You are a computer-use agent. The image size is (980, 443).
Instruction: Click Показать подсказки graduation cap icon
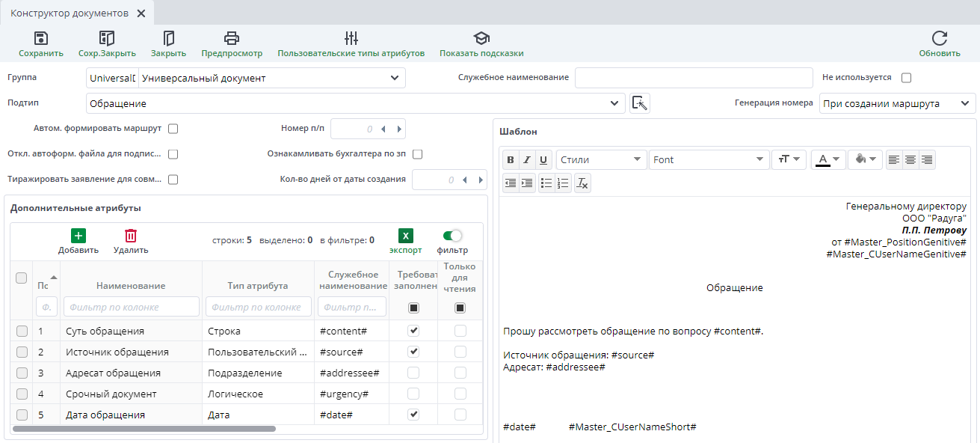click(x=481, y=38)
